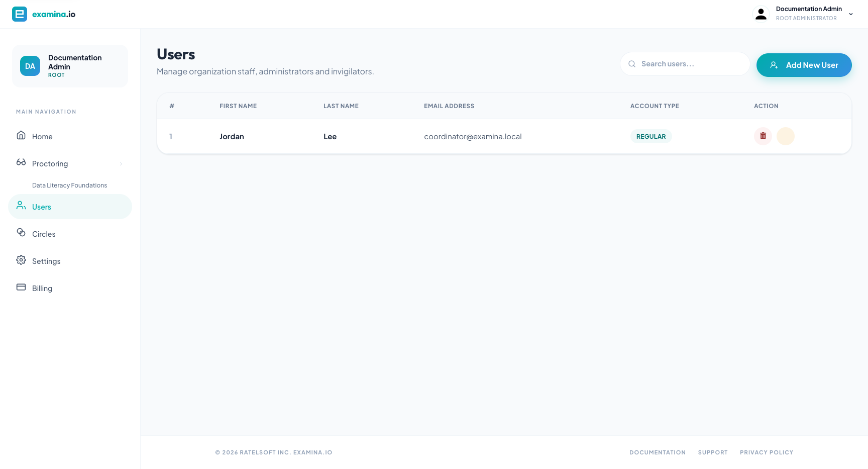Open the PRIVACY POLICY footer link
868x469 pixels.
point(767,452)
